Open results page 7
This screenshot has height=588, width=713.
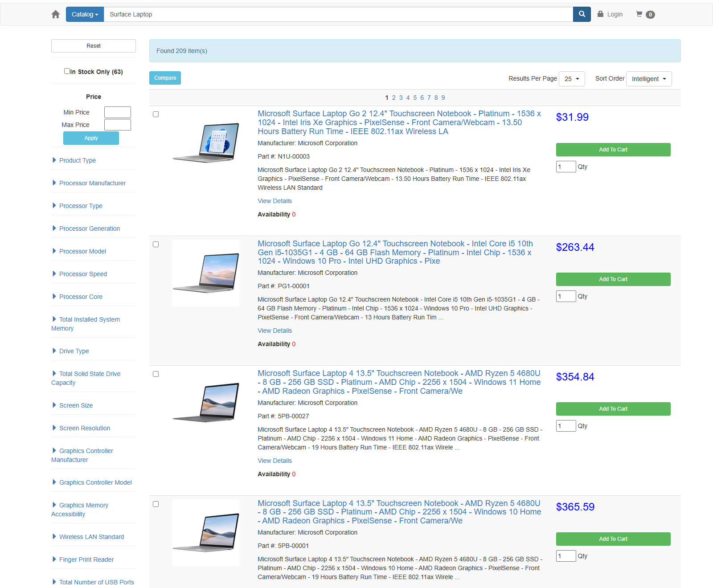(x=429, y=98)
